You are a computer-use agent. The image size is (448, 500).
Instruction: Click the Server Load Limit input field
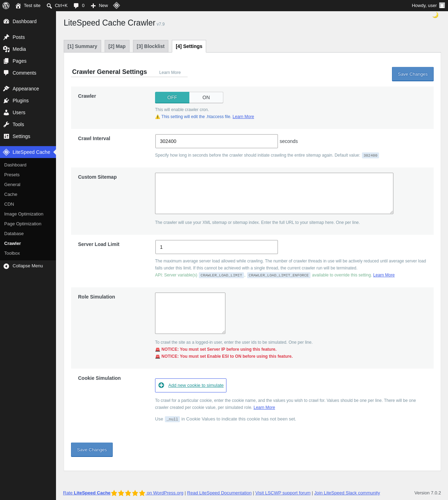pos(217,247)
